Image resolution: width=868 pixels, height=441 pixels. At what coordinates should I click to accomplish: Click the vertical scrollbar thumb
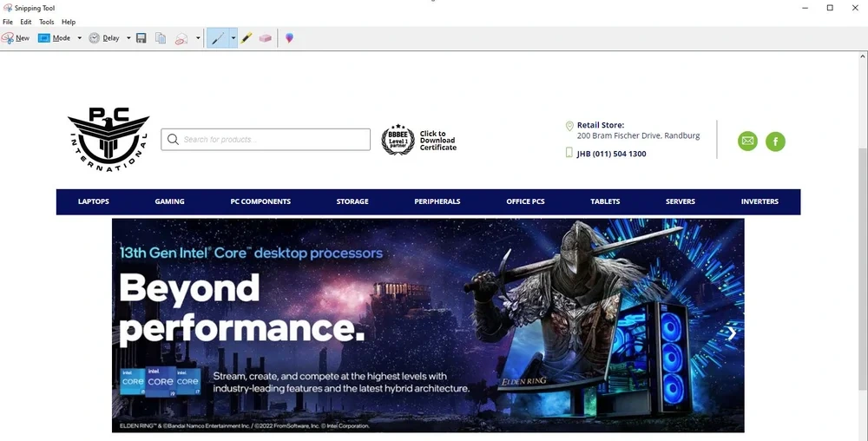[x=863, y=268]
